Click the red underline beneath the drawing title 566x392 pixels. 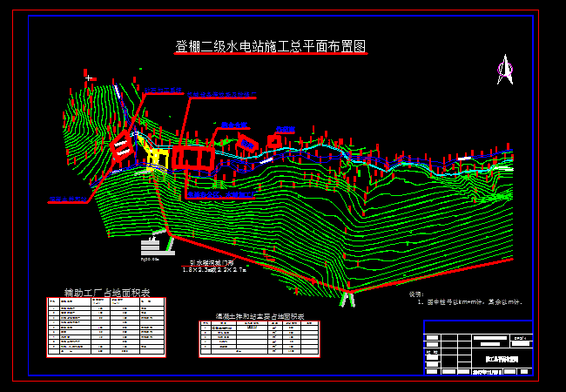(270, 55)
